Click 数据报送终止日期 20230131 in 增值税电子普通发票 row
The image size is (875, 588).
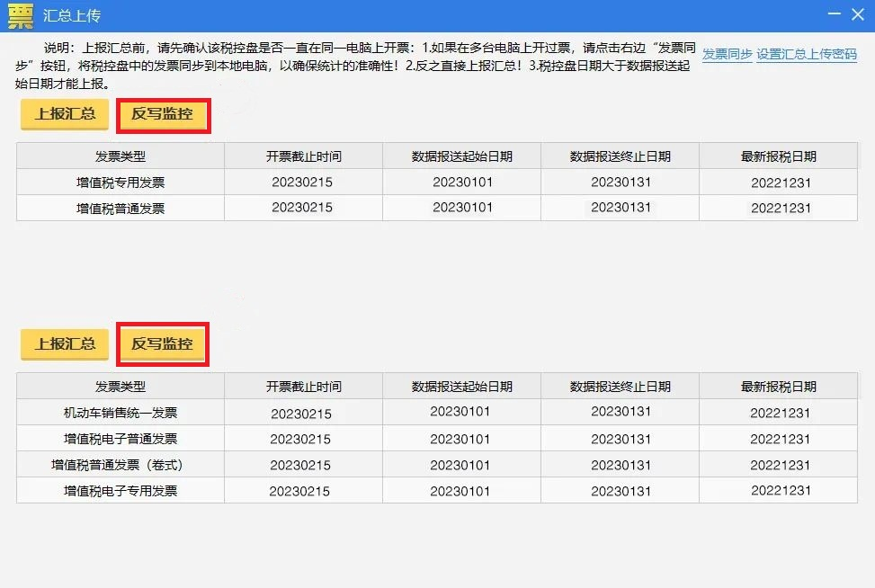[x=621, y=440]
